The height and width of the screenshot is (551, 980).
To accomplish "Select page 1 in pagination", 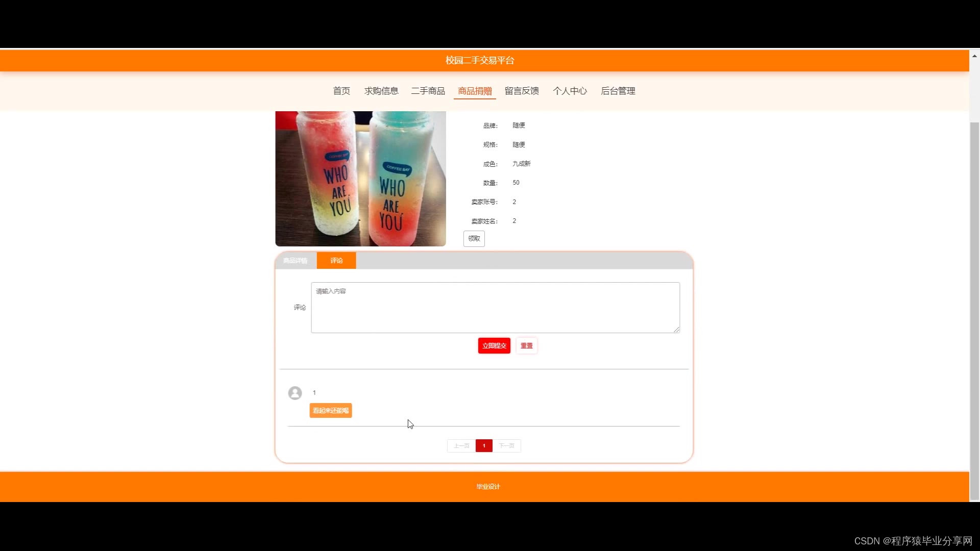I will (484, 446).
